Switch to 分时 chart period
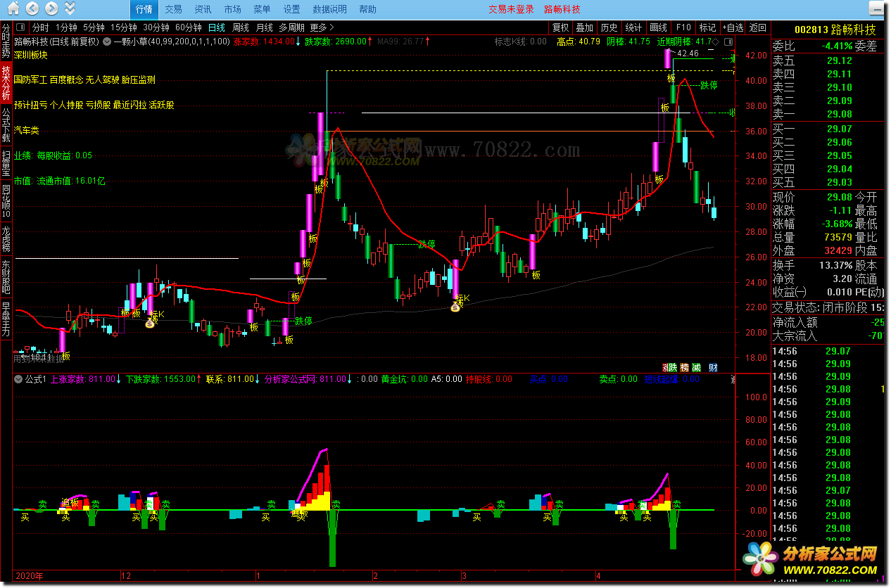891x588 pixels. click(x=41, y=27)
